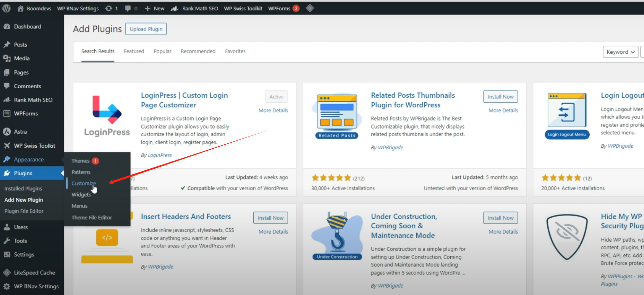The image size is (644, 295).
Task: Click WPBrigade author link under Related Posts
Action: [390, 147]
